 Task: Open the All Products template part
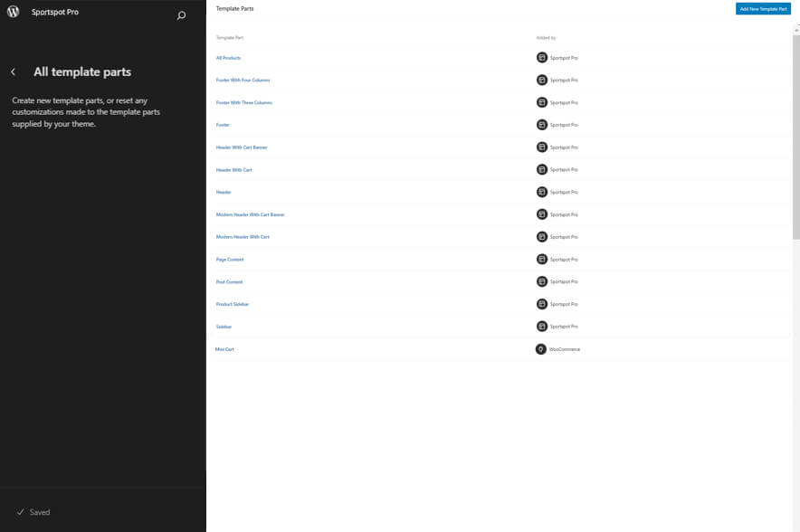point(228,58)
